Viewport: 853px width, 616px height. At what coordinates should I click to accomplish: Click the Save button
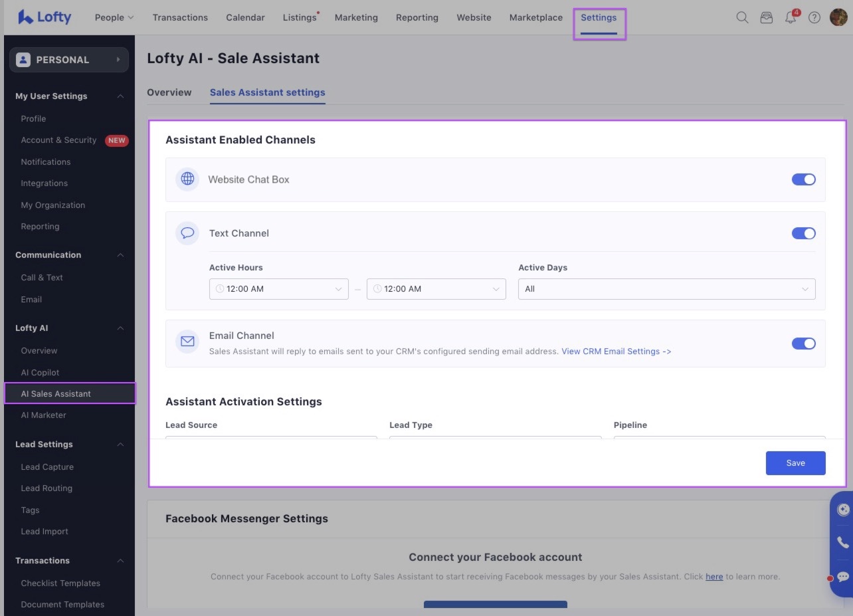pyautogui.click(x=795, y=463)
